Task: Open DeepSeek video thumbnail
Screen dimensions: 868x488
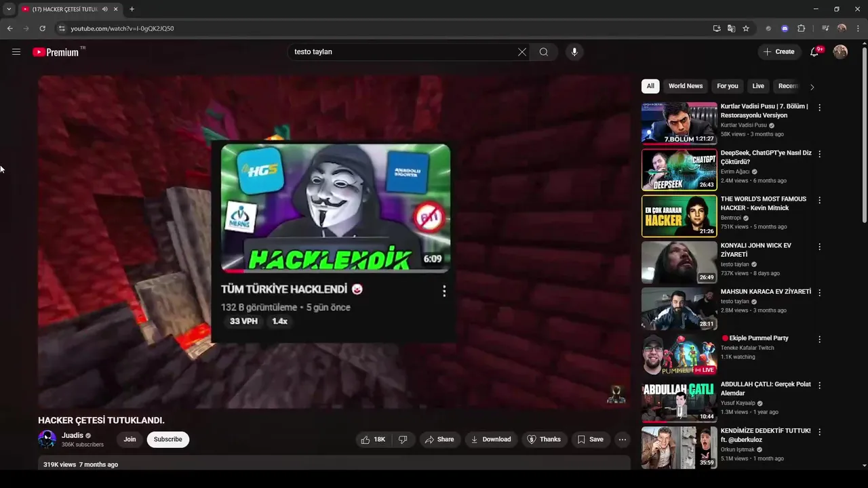Action: point(679,169)
